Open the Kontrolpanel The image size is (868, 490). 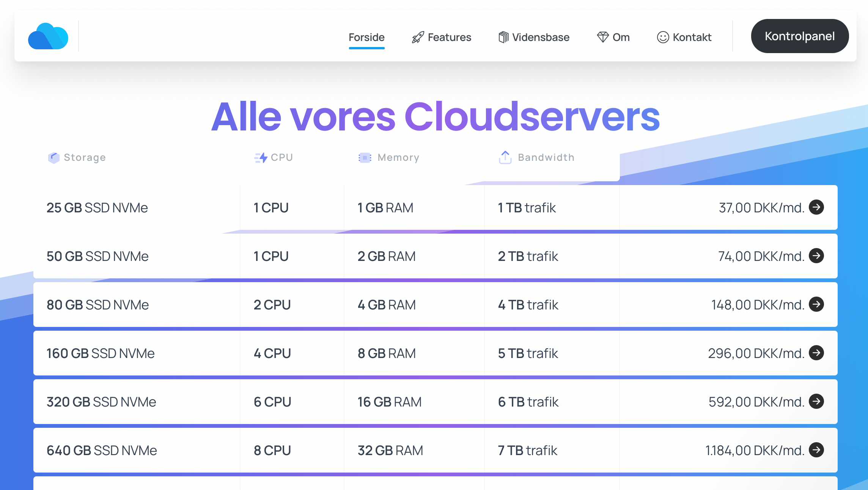[799, 36]
